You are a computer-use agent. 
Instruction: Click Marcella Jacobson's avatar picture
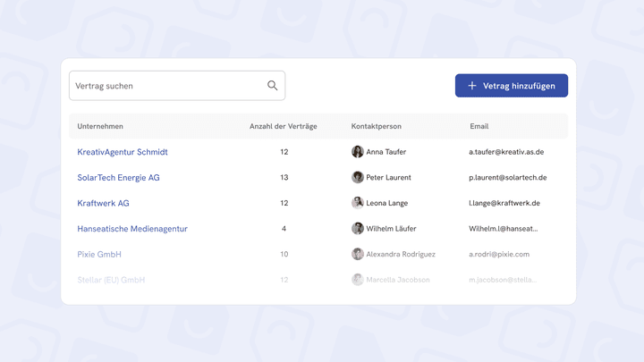tap(357, 280)
